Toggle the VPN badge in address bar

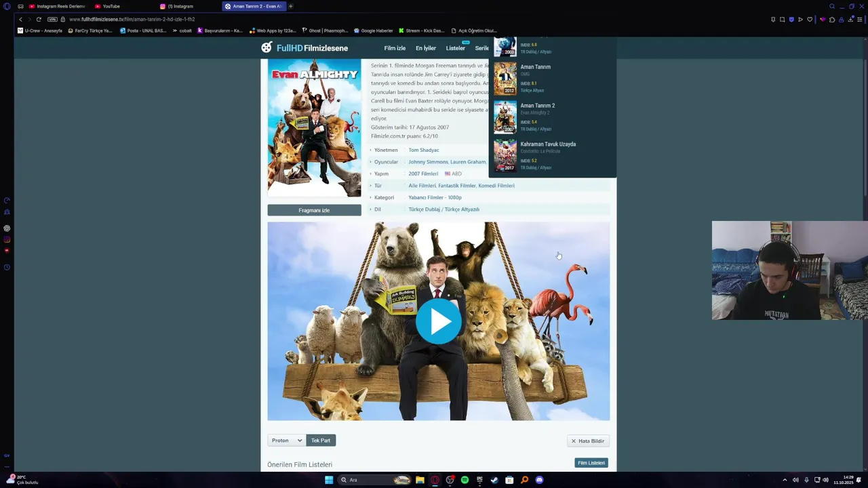[52, 19]
